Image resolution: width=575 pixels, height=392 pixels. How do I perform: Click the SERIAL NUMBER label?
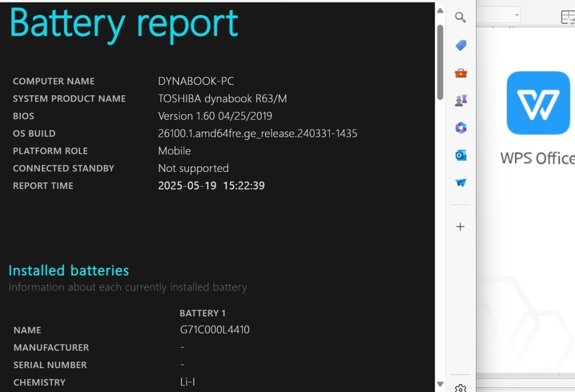click(50, 365)
